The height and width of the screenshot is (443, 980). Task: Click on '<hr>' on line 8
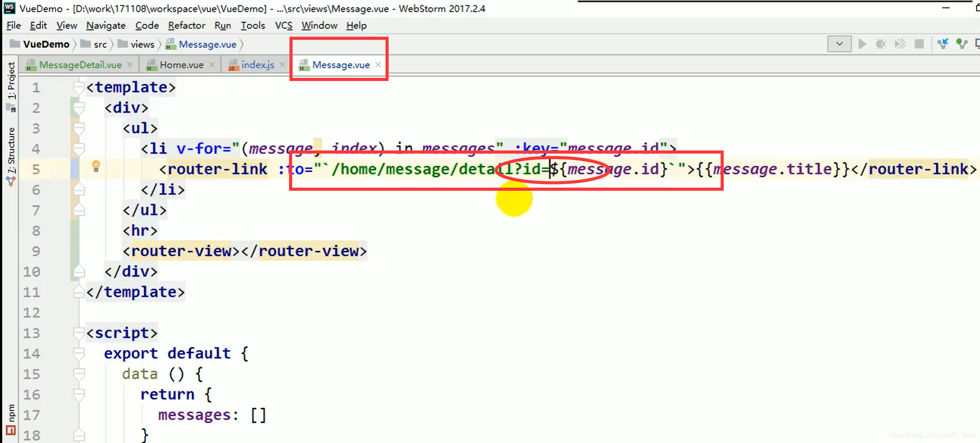point(140,230)
